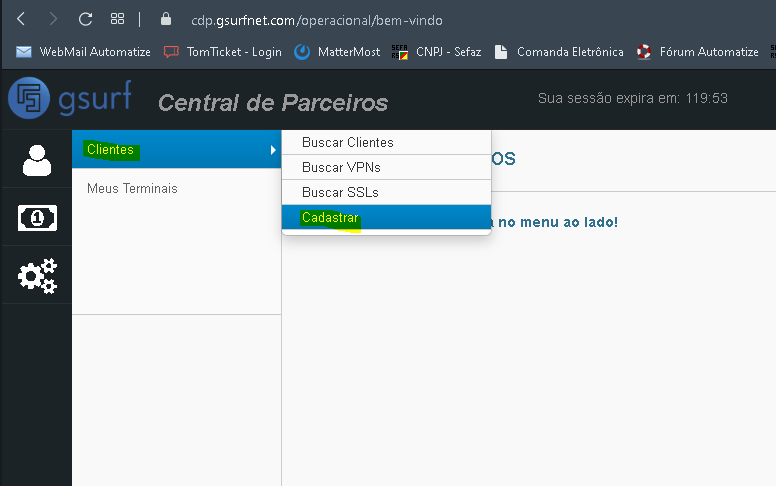Open the money bill sidebar icon
This screenshot has height=486, width=776.
pos(37,218)
